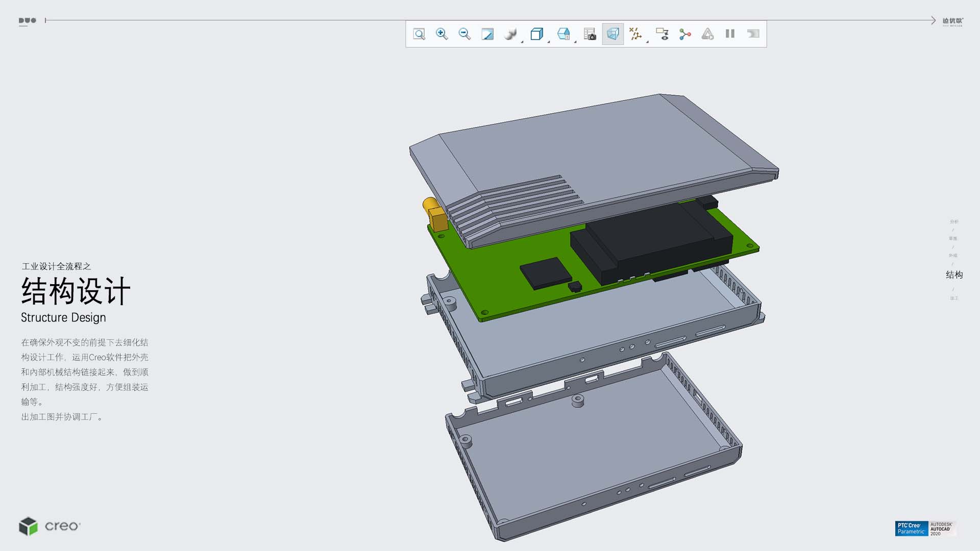This screenshot has width=980, height=551.
Task: Click the DUO logo at top-left
Action: pos(27,21)
